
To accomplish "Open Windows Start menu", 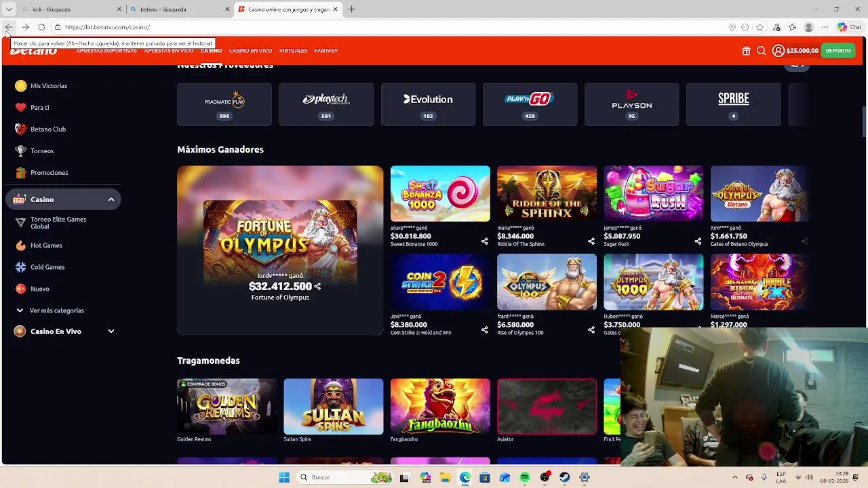I will point(284,477).
